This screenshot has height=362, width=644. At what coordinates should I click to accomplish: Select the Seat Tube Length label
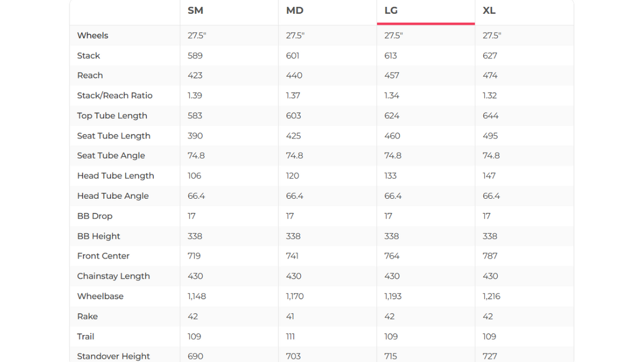click(x=114, y=136)
